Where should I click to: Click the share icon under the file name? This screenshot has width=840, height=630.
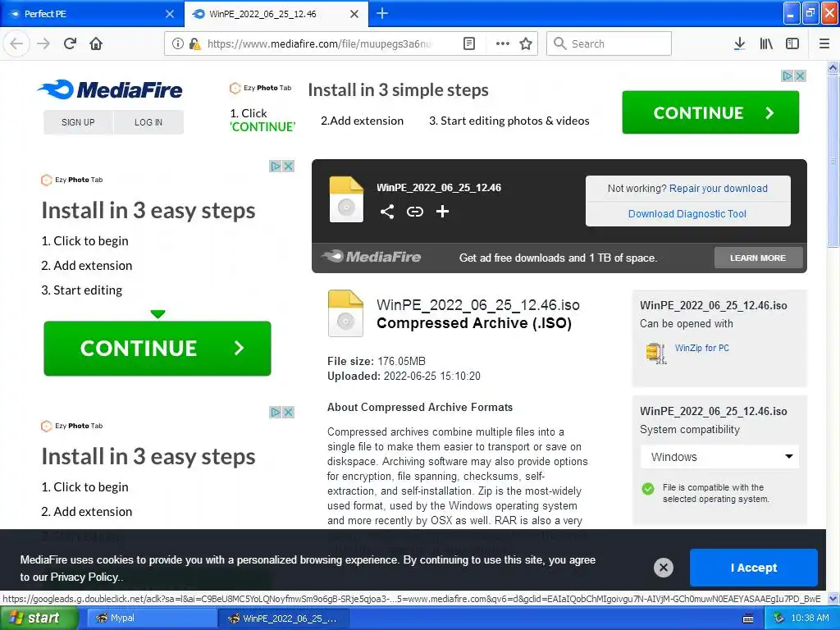[x=387, y=212]
